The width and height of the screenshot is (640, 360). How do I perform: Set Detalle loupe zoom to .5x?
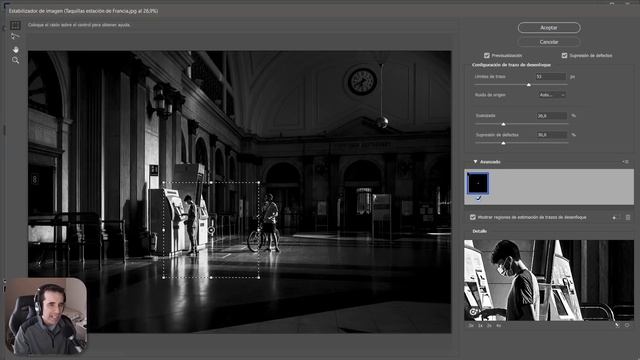pyautogui.click(x=471, y=326)
